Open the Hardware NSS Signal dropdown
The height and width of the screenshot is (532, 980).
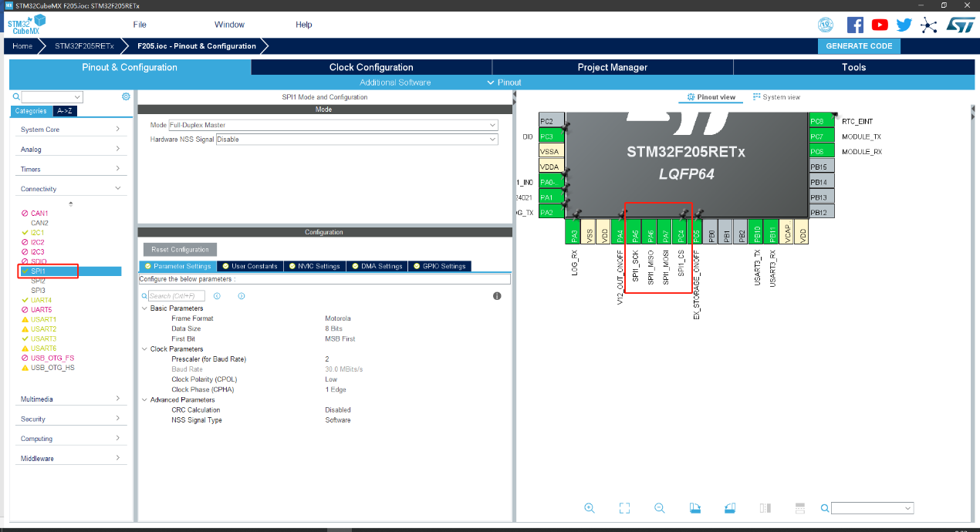(x=492, y=140)
